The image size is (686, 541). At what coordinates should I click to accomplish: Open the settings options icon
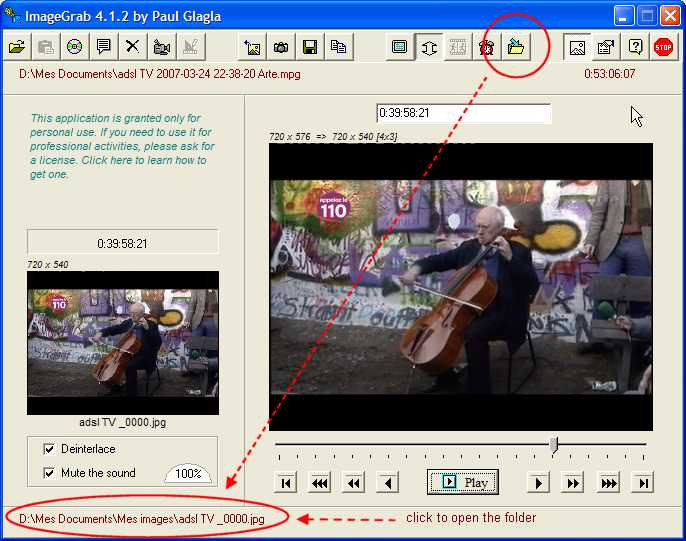pos(606,46)
